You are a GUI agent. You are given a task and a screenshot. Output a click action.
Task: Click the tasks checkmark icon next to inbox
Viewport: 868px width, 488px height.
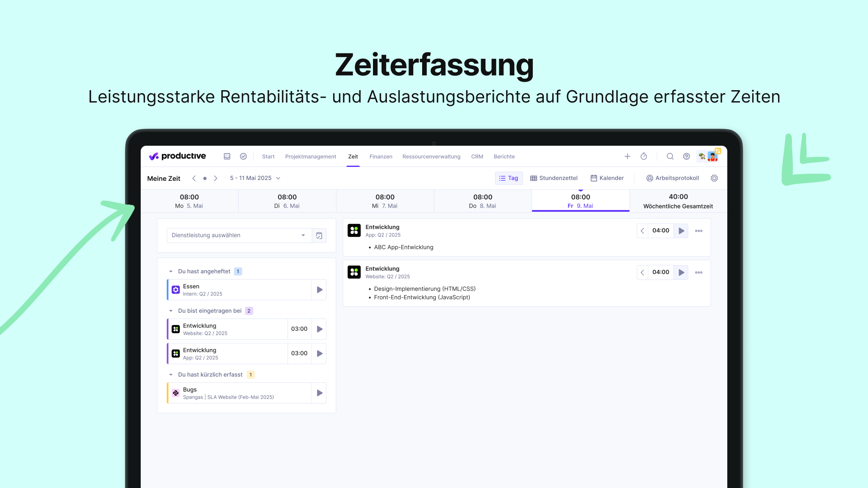point(243,156)
